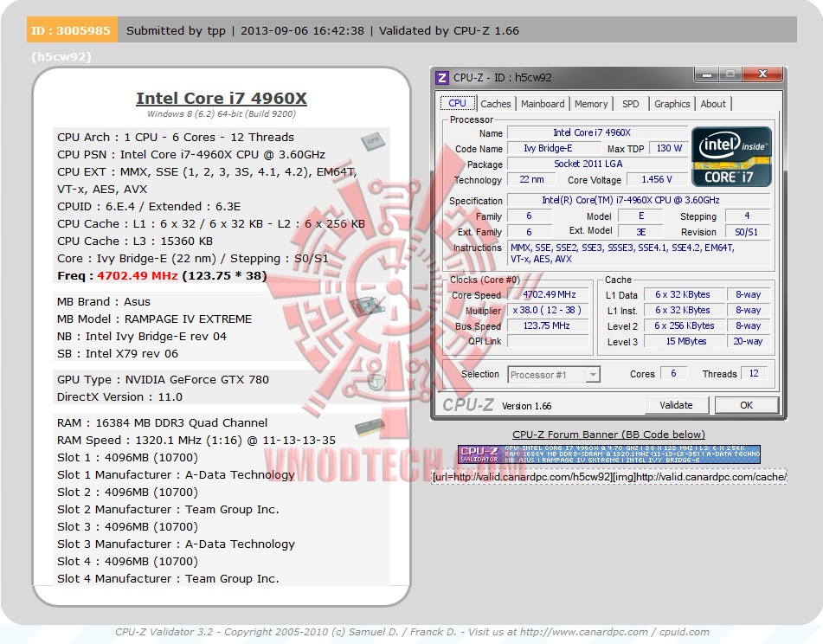Viewport: 823px width, 644px height.
Task: Click the Slot 1 Manufacturer A-Data Technology line
Action: 176,475
